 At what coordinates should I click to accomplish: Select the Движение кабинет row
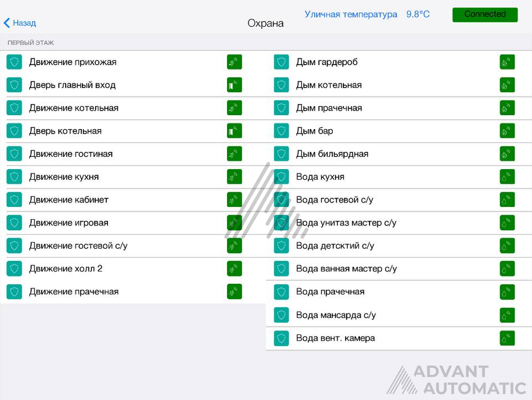pos(133,200)
